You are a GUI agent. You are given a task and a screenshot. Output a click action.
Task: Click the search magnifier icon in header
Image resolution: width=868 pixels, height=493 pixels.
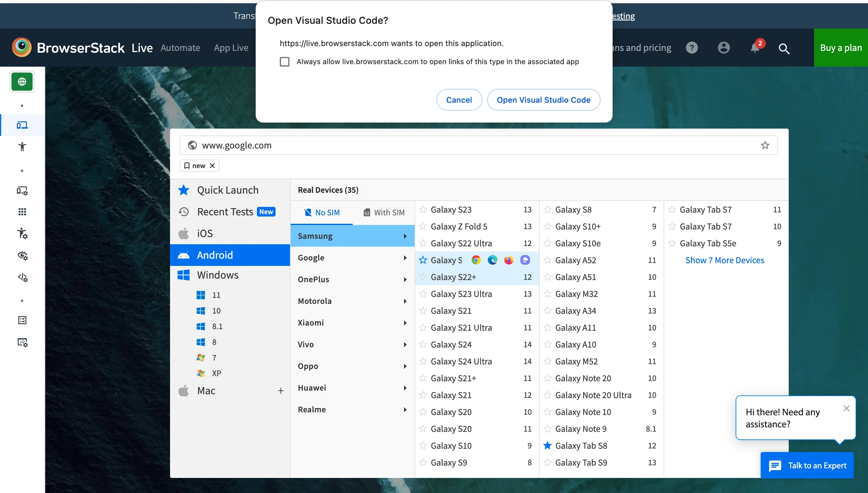click(784, 48)
